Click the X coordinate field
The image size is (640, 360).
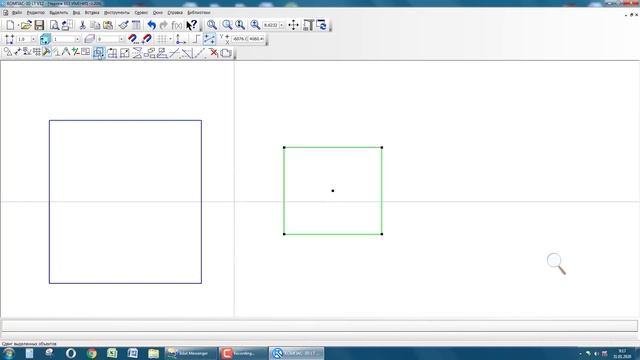pyautogui.click(x=240, y=39)
